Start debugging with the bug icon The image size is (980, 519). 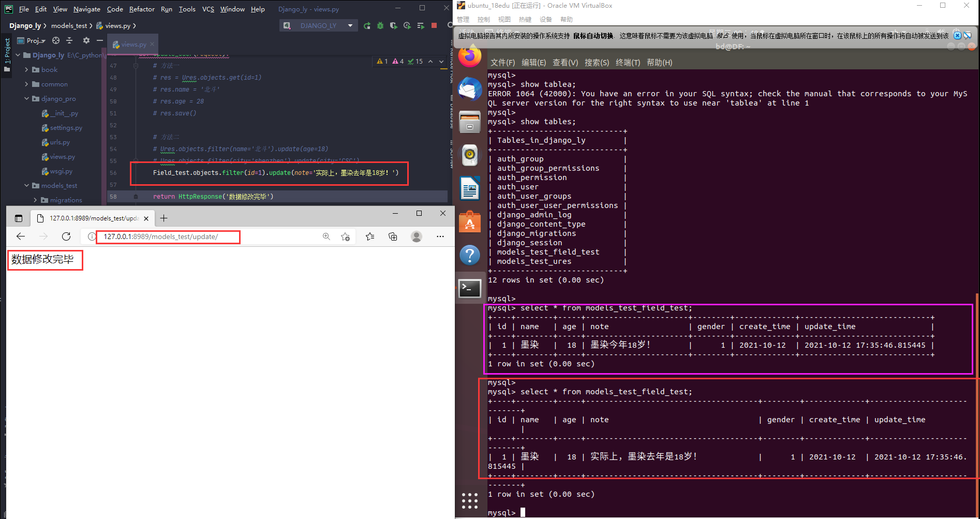[380, 25]
